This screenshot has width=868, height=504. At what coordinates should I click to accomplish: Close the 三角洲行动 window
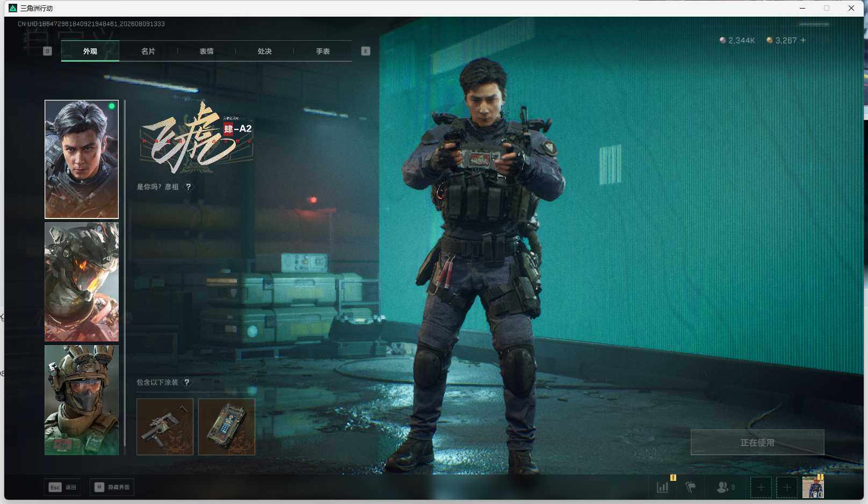point(851,8)
